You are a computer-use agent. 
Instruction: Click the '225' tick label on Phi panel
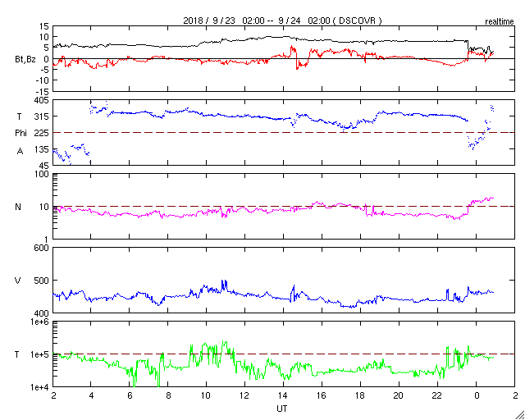43,133
